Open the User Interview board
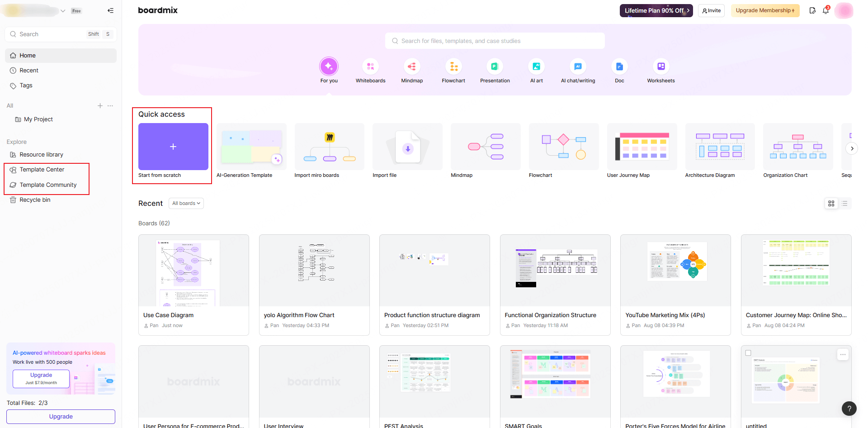The image size is (868, 428). pos(314,387)
